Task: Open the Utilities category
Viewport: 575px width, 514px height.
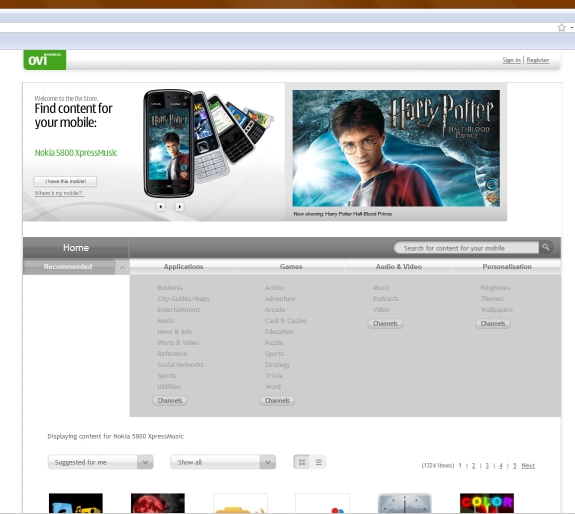Action: (169, 387)
